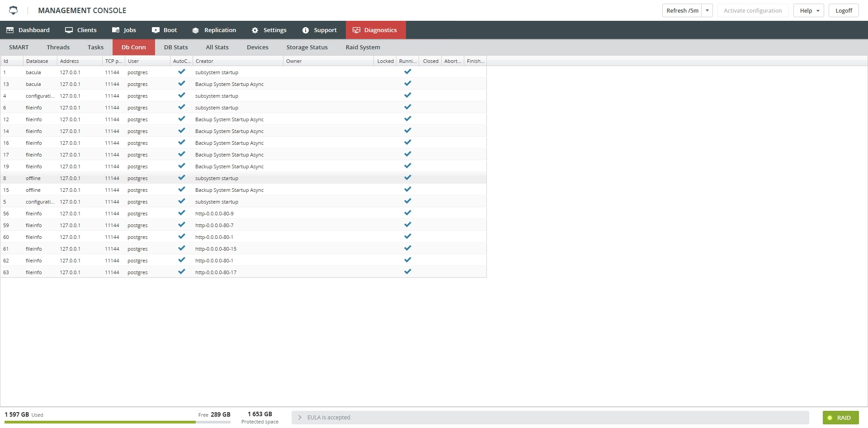Click creator http-0.0.0.0-80-9
The width and height of the screenshot is (868, 428).
[x=214, y=214]
